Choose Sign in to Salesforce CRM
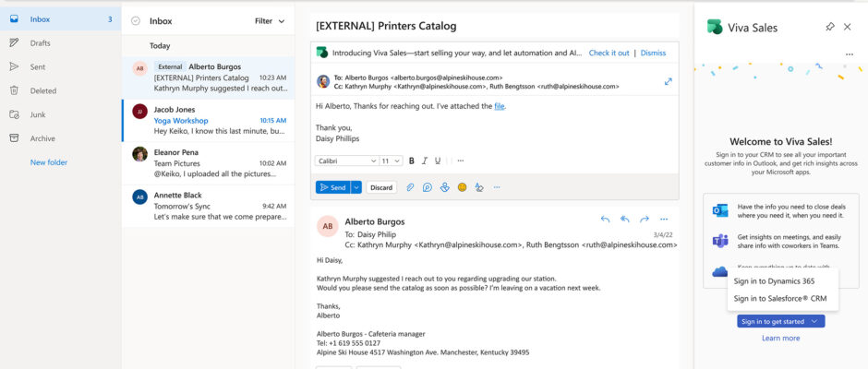 click(x=782, y=299)
